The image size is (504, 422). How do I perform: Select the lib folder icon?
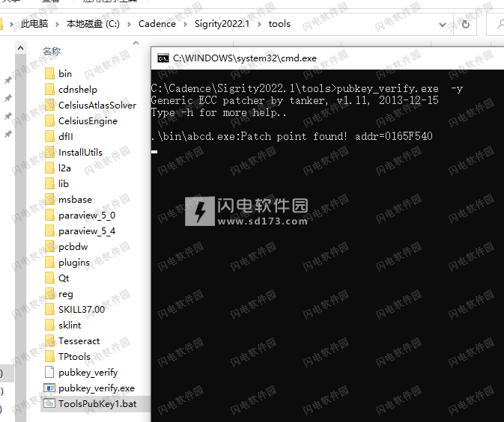point(49,184)
